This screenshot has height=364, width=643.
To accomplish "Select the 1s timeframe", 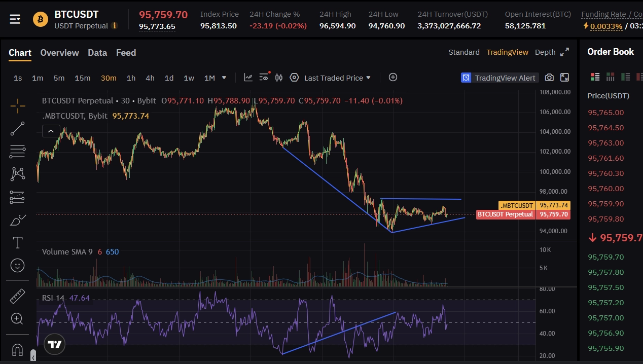I will pyautogui.click(x=18, y=78).
